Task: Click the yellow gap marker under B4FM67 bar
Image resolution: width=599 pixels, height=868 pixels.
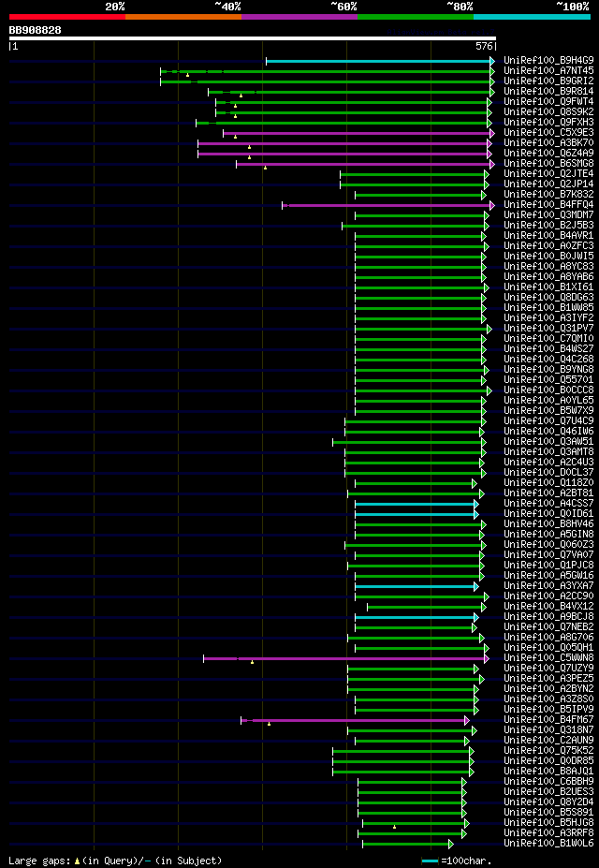Action: [x=269, y=724]
